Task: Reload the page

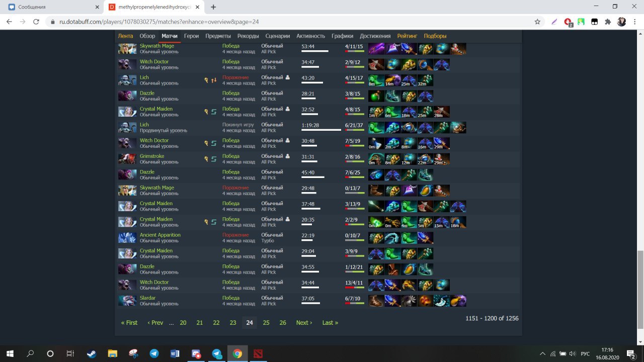Action: (36, 22)
